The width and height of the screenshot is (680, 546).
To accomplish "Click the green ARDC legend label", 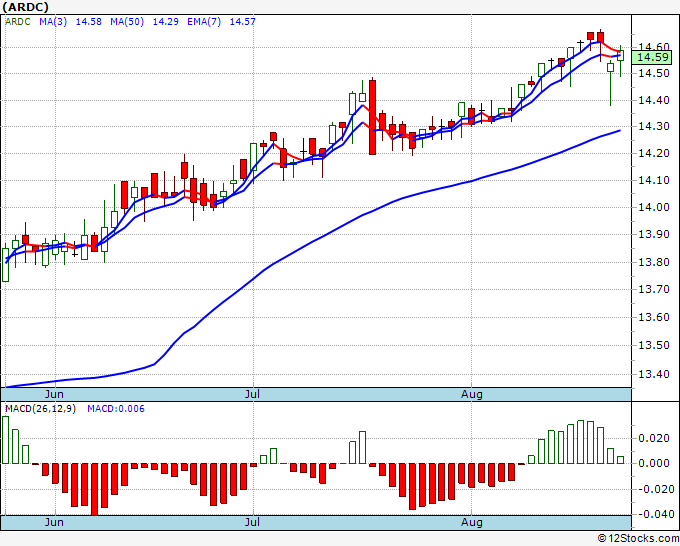I will pos(18,22).
